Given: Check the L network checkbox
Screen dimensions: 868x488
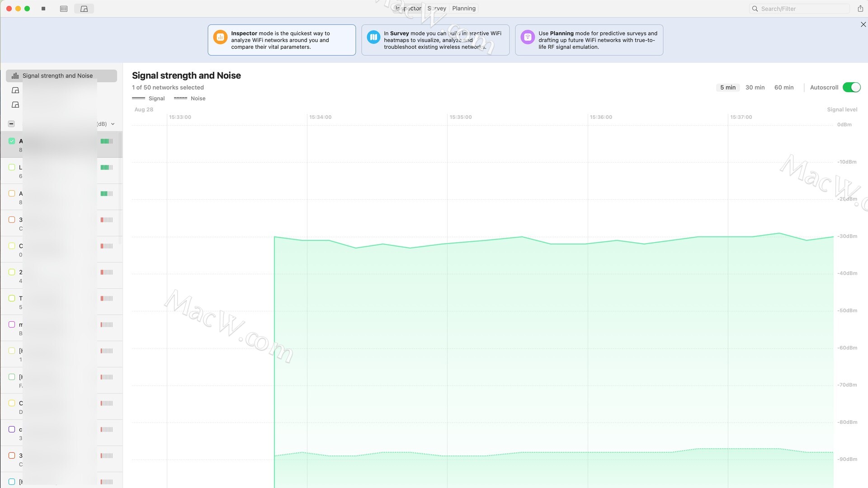Looking at the screenshot, I should [x=12, y=167].
